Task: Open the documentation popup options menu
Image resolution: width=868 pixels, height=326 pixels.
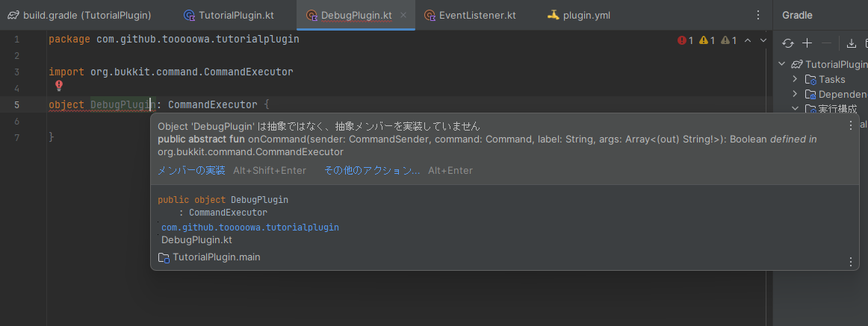Action: [851, 261]
